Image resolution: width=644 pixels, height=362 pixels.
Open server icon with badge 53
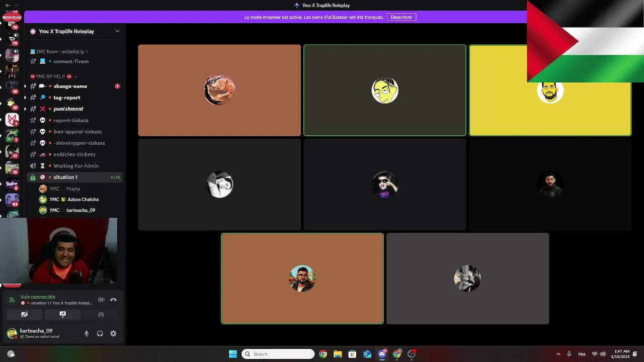pos(12,200)
